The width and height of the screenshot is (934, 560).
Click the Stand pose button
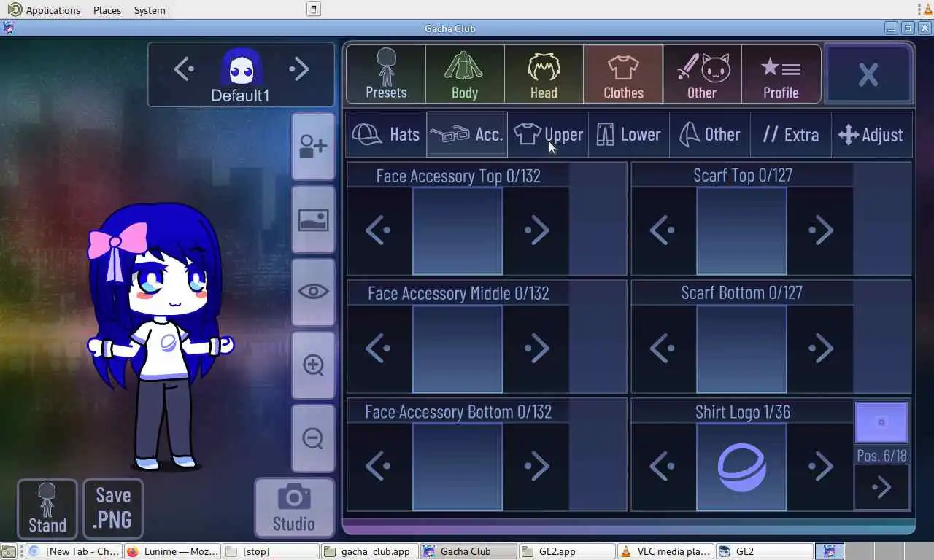[x=47, y=508]
